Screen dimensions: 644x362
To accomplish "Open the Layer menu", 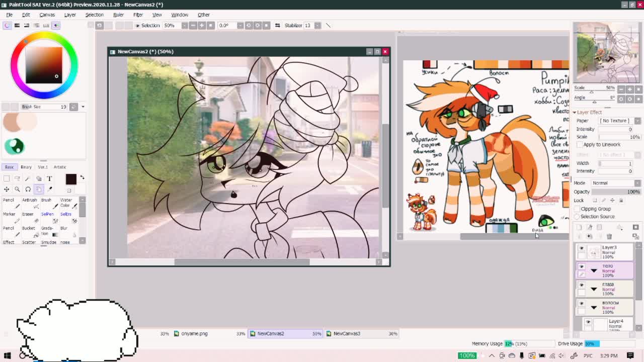I will tap(70, 15).
